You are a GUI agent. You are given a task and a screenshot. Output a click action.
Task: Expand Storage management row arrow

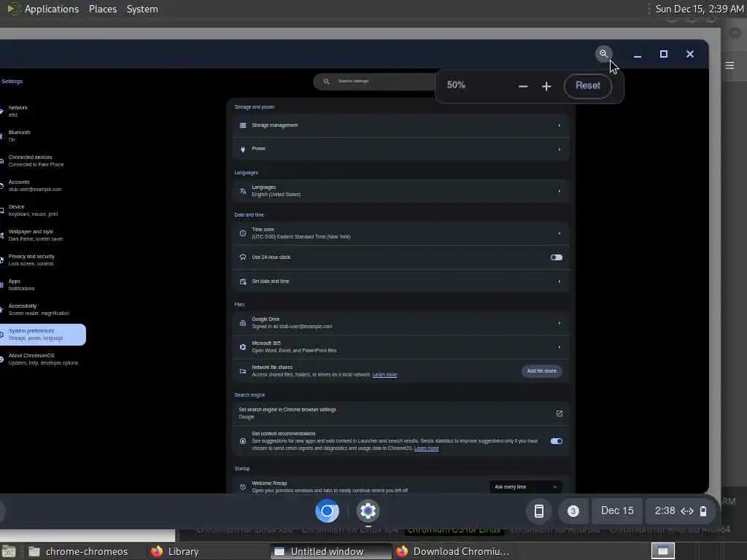point(560,125)
